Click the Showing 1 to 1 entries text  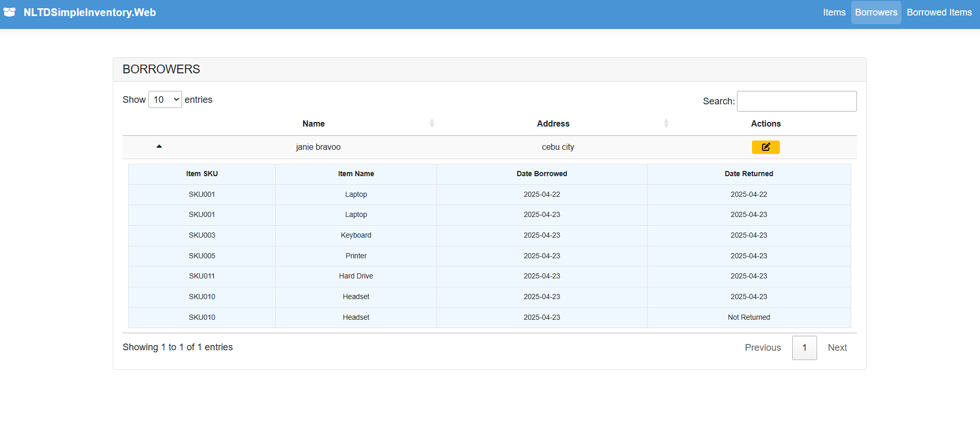point(177,347)
